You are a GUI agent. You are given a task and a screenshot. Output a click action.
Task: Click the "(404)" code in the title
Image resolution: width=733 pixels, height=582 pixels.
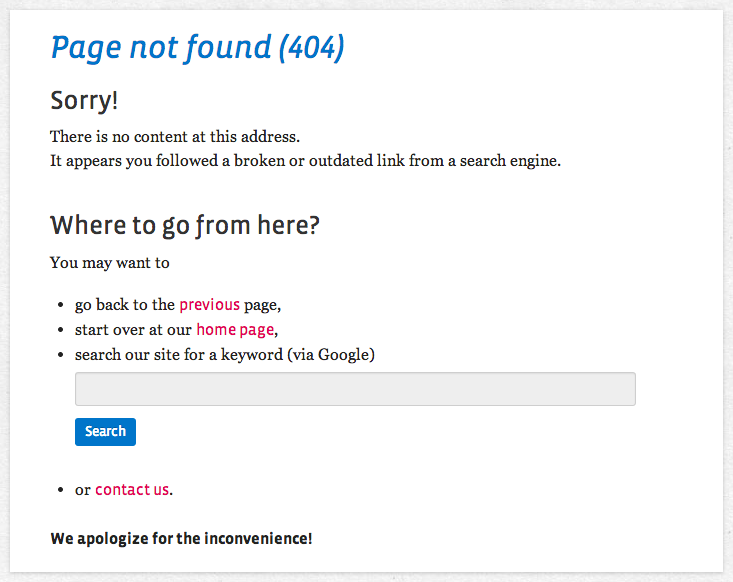[x=311, y=47]
